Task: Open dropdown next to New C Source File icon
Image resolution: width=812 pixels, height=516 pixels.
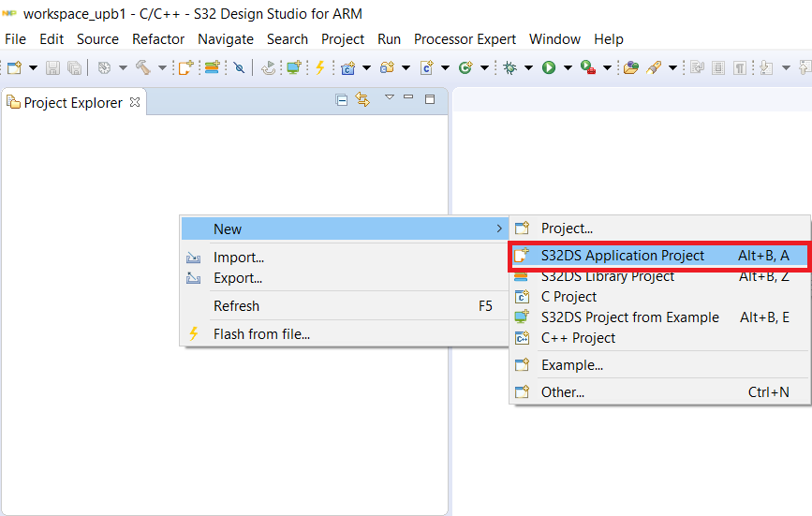Action: (x=445, y=67)
